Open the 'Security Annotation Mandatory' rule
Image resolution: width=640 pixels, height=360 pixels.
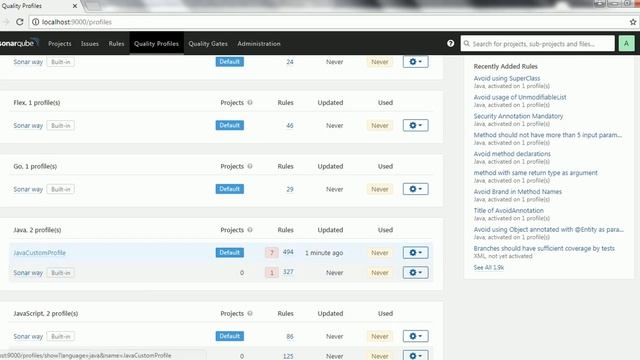point(518,116)
